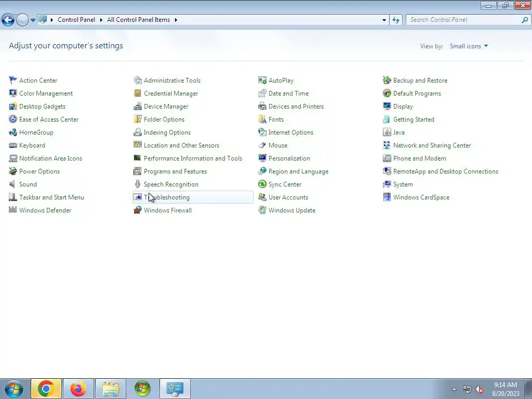The image size is (532, 399).
Task: Open the Action Center flag icon
Action: (13, 80)
